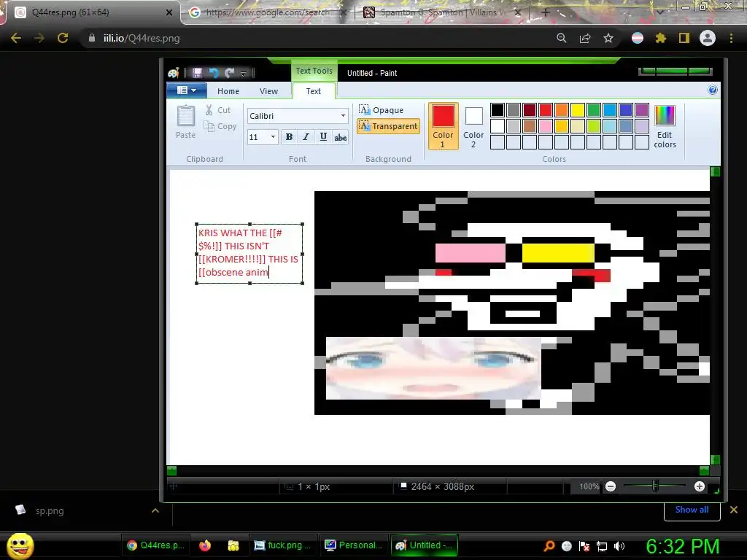Open file explorer folder in taskbar
The height and width of the screenshot is (560, 747).
click(x=233, y=545)
